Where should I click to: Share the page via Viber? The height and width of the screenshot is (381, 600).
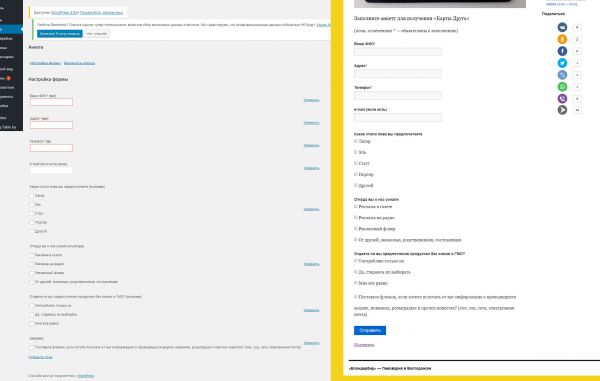tap(562, 98)
